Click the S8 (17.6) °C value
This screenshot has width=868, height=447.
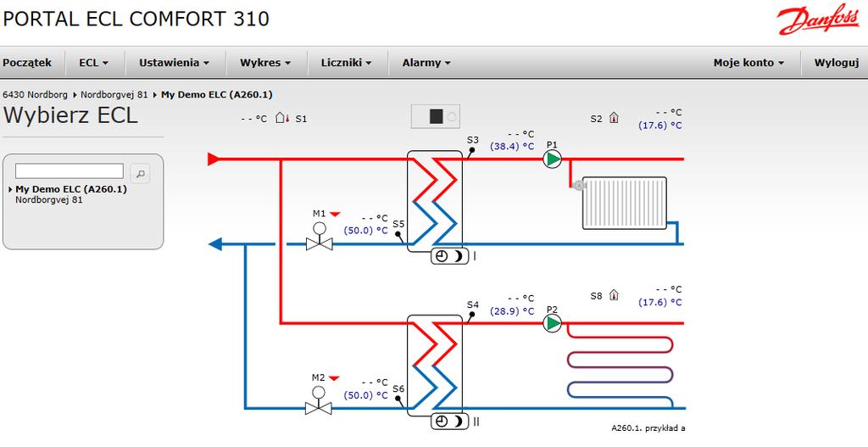(659, 303)
